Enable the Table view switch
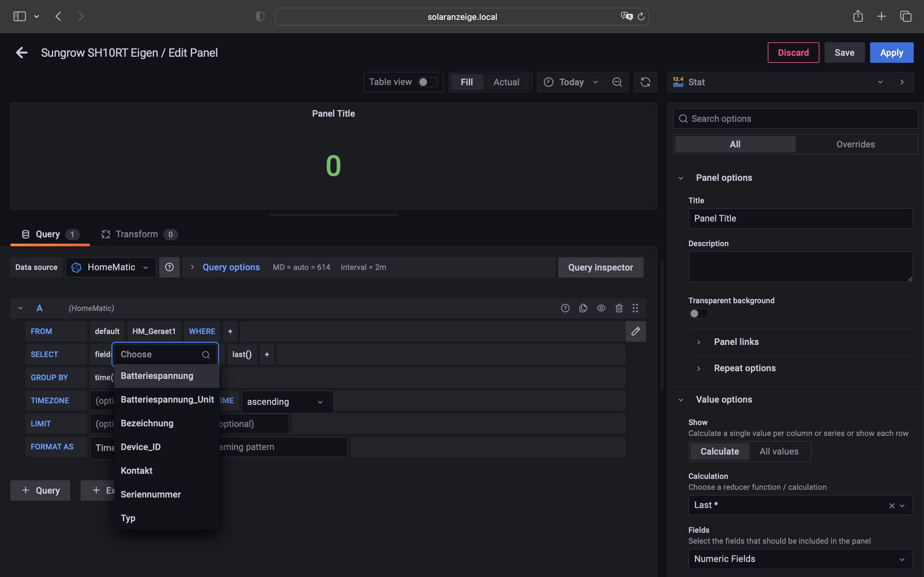This screenshot has width=924, height=577. point(427,82)
